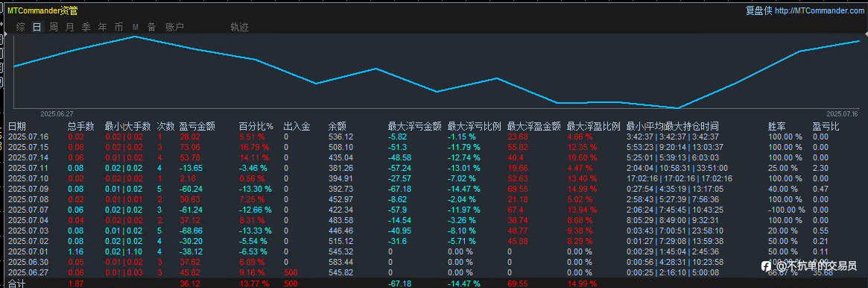This screenshot has width=868, height=288.
Task: Open the 轨迹 trajectory tab
Action: tap(239, 27)
